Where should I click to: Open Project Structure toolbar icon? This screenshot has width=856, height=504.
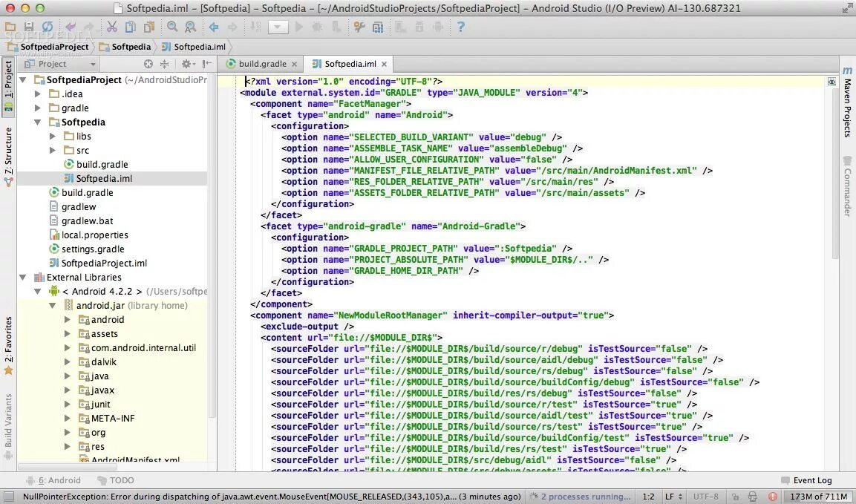378,27
